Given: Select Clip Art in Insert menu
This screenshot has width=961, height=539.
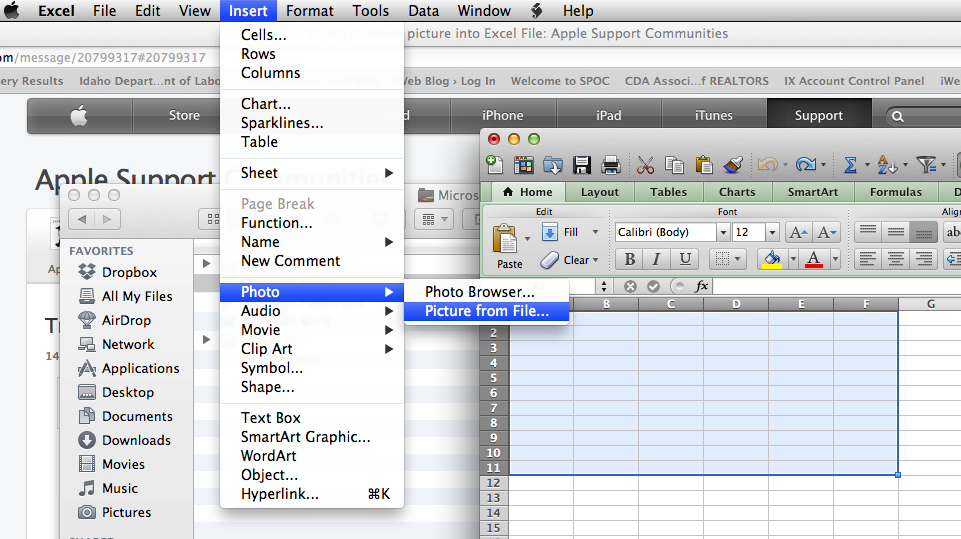Looking at the screenshot, I should coord(312,349).
